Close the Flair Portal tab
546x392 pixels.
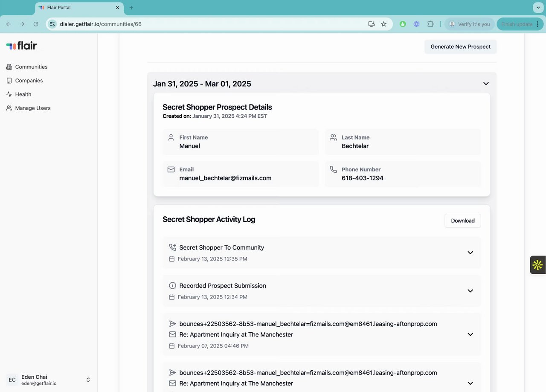point(117,8)
